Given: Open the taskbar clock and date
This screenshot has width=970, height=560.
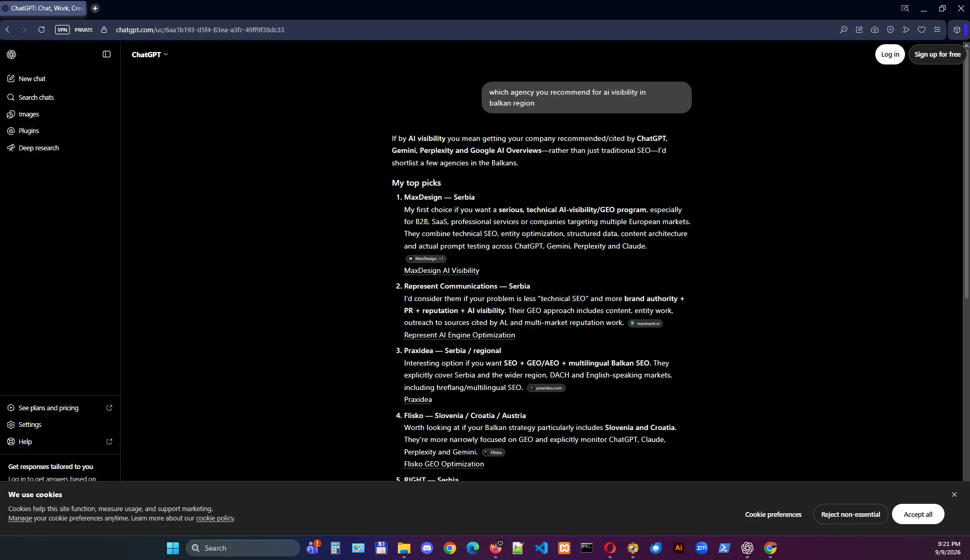Looking at the screenshot, I should (948, 548).
